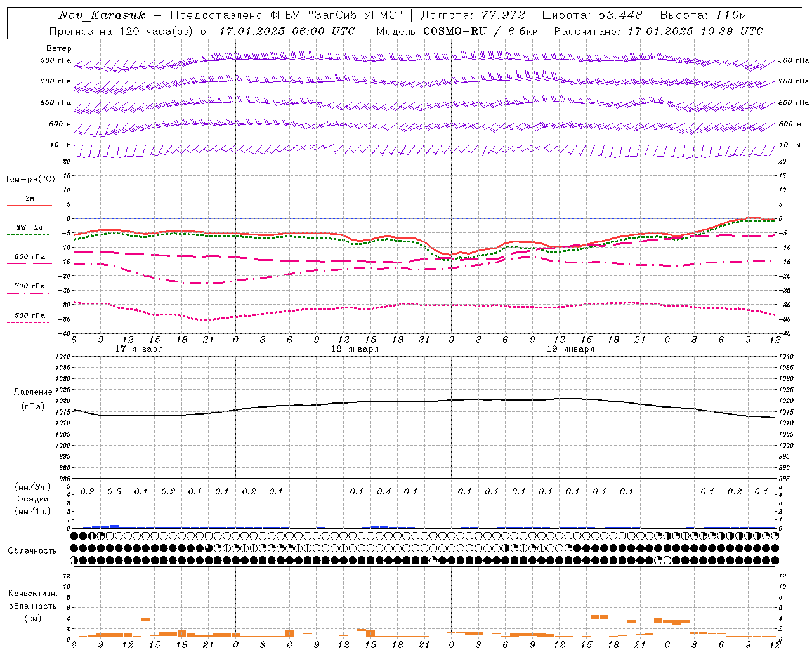Screen dimensions: 812x650
Task: Click the 'Td 2м' dew point legend label
Action: click(x=30, y=227)
